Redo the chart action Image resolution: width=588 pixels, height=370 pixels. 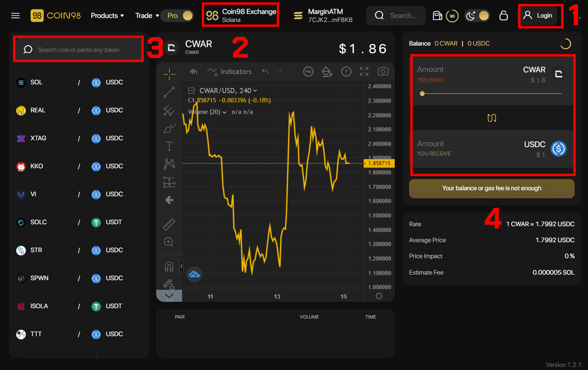click(279, 71)
